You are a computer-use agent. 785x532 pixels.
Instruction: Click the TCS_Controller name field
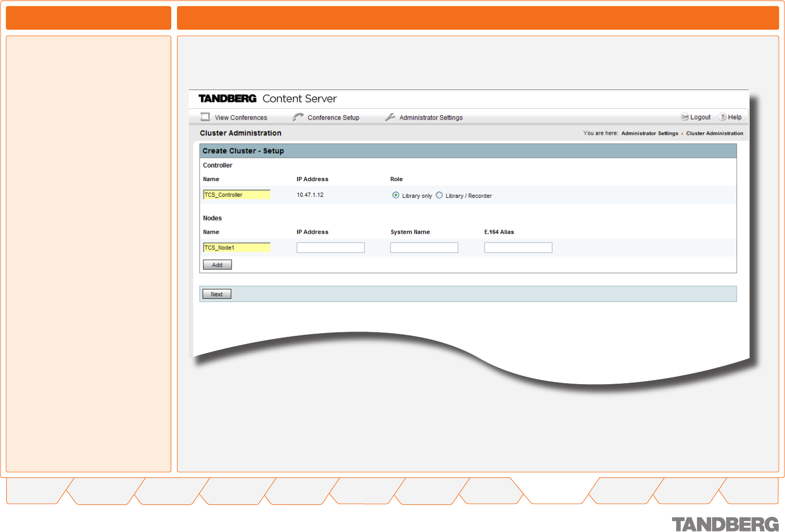(237, 195)
